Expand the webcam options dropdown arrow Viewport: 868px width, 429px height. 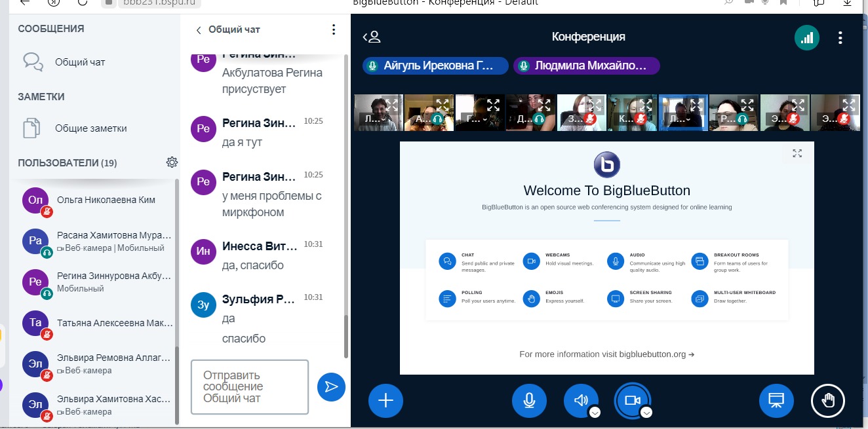(x=646, y=412)
